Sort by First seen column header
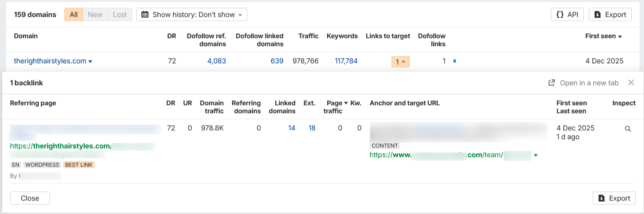The image size is (644, 214). point(603,36)
